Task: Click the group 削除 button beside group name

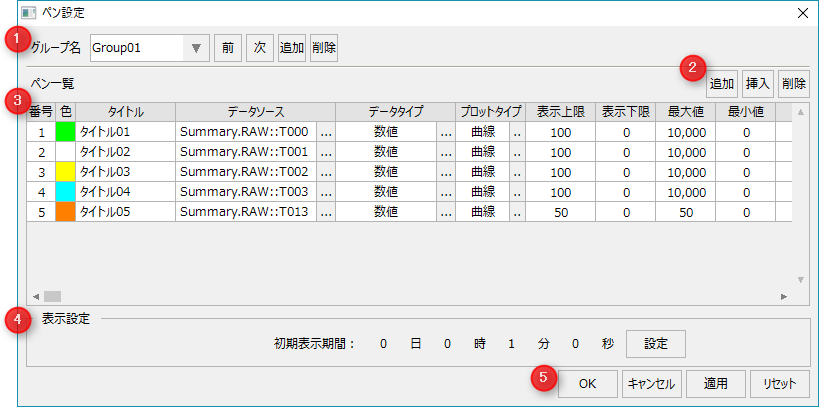Action: (x=323, y=48)
